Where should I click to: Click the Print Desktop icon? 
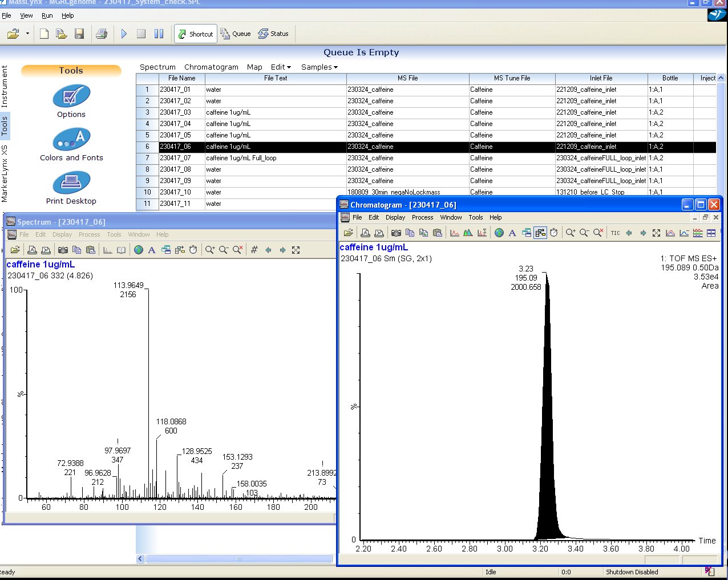tap(71, 183)
